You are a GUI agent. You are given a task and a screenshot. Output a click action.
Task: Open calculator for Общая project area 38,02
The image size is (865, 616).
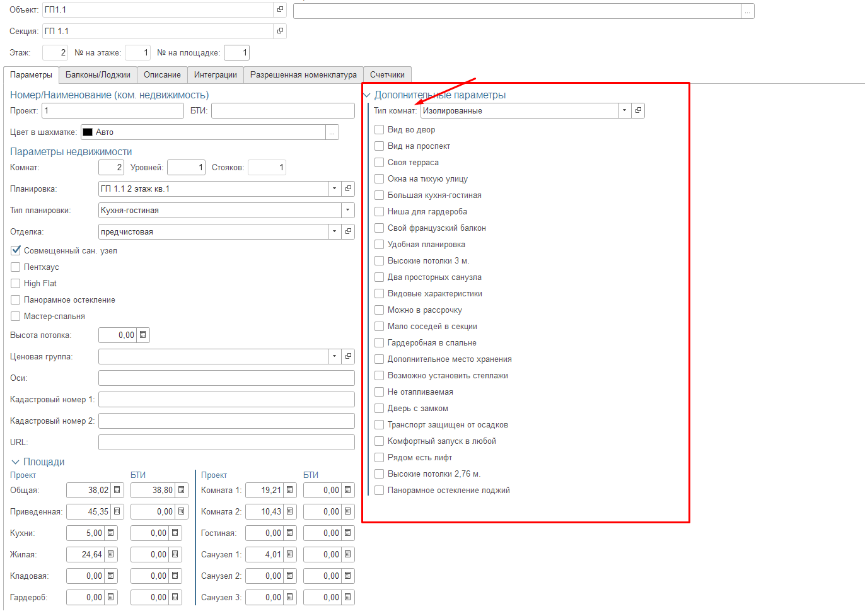point(117,490)
